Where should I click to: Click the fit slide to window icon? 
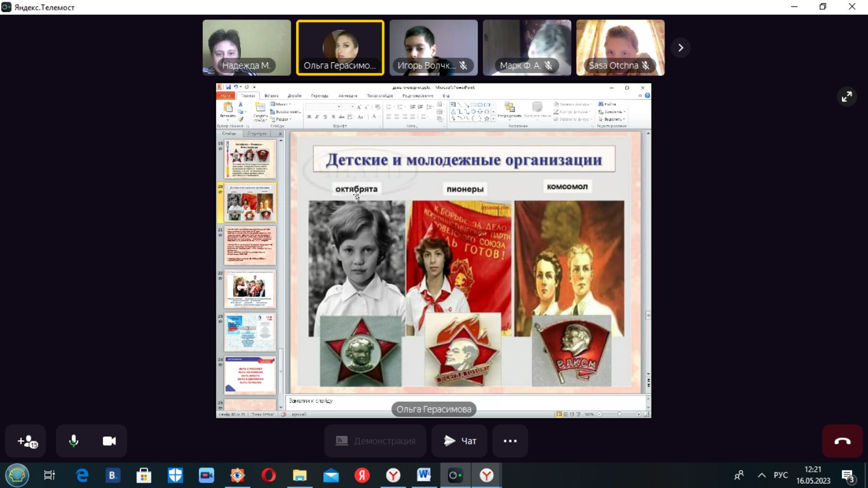click(647, 414)
